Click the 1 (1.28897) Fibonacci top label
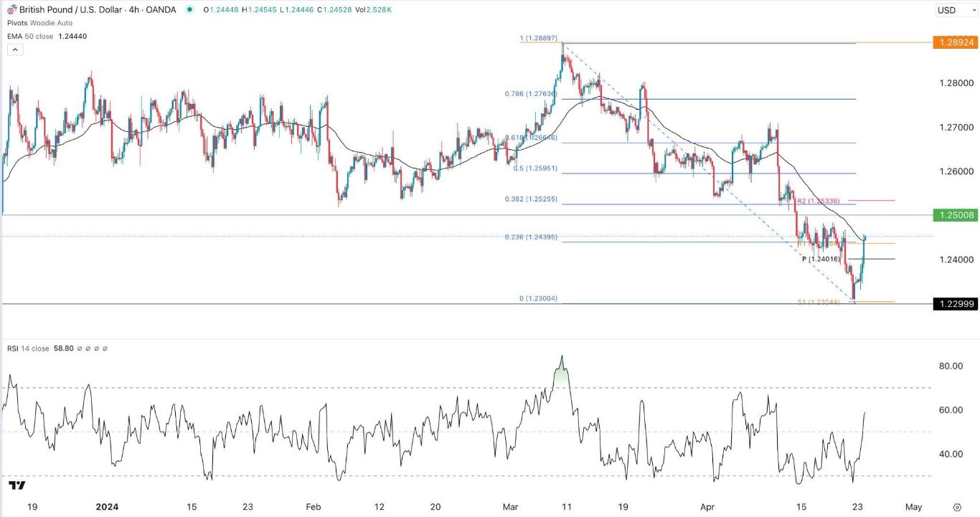The width and height of the screenshot is (980, 517). point(539,38)
